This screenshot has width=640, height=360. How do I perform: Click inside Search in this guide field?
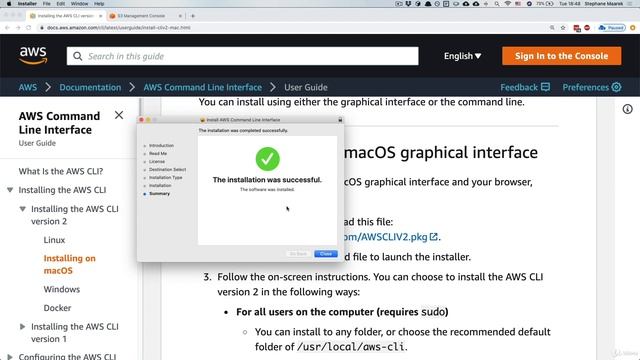pos(242,56)
